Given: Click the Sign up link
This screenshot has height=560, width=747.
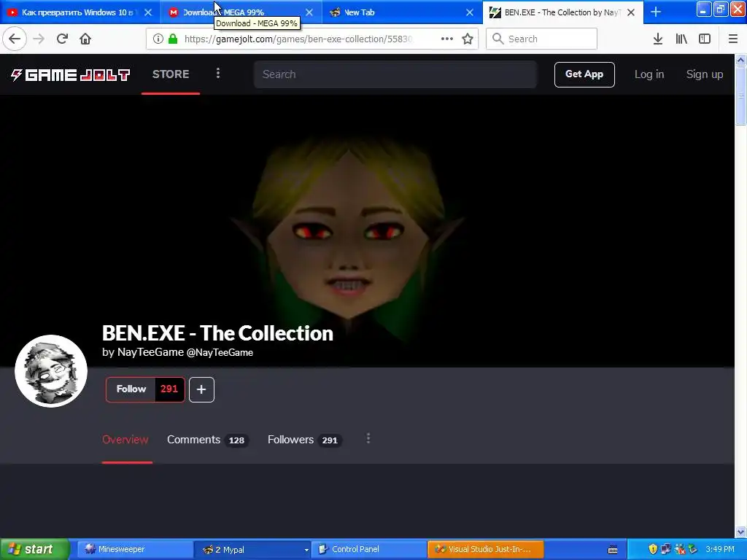Looking at the screenshot, I should coord(704,74).
